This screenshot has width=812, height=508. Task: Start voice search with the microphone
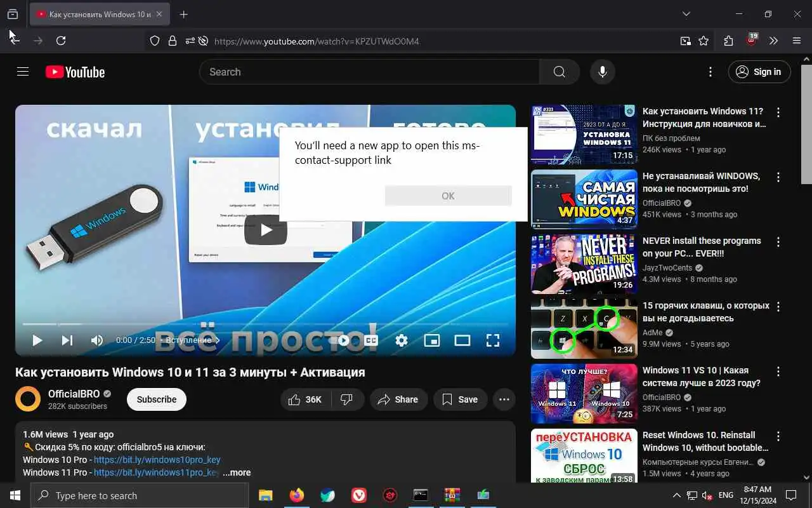point(603,72)
